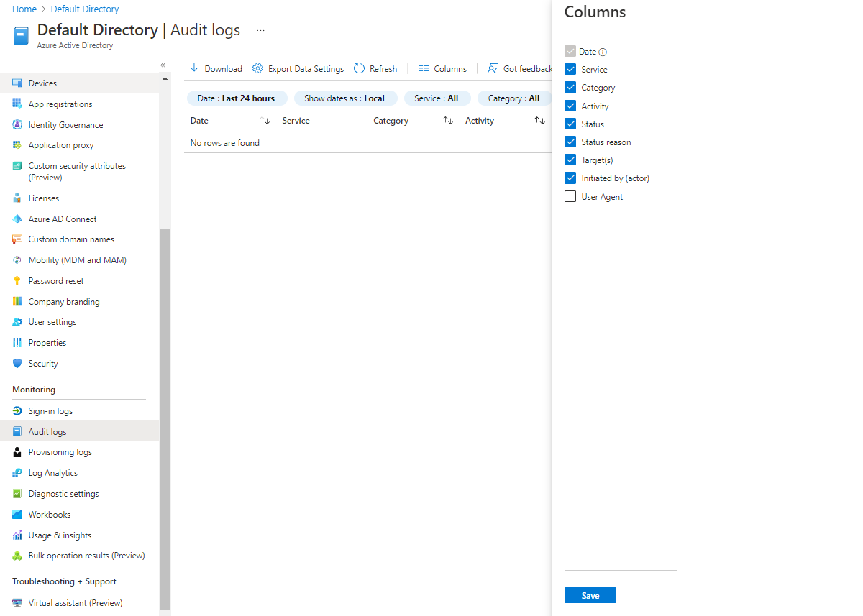Select Diagnostic settings menu item
Screen dimensions: 863x616
(79, 494)
